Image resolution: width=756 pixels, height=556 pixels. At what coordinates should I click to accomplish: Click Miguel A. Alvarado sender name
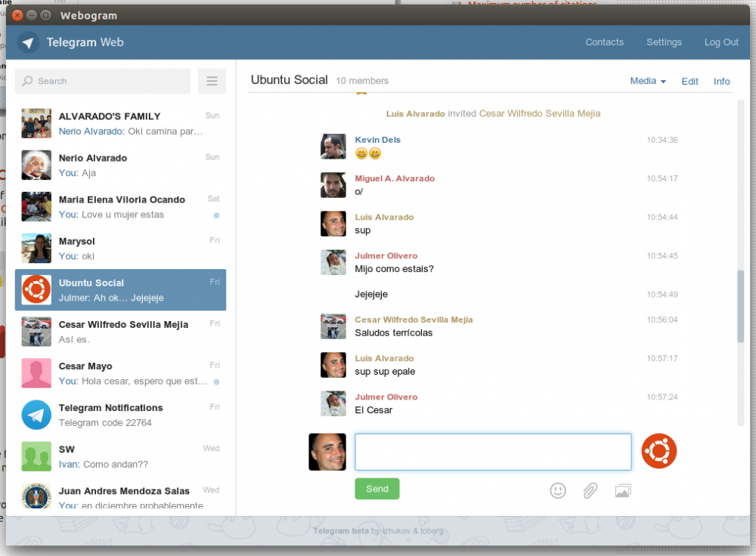pyautogui.click(x=395, y=178)
